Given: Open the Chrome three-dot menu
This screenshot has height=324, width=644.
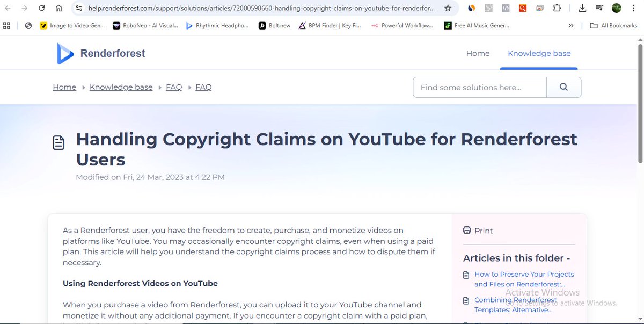Looking at the screenshot, I should (634, 8).
